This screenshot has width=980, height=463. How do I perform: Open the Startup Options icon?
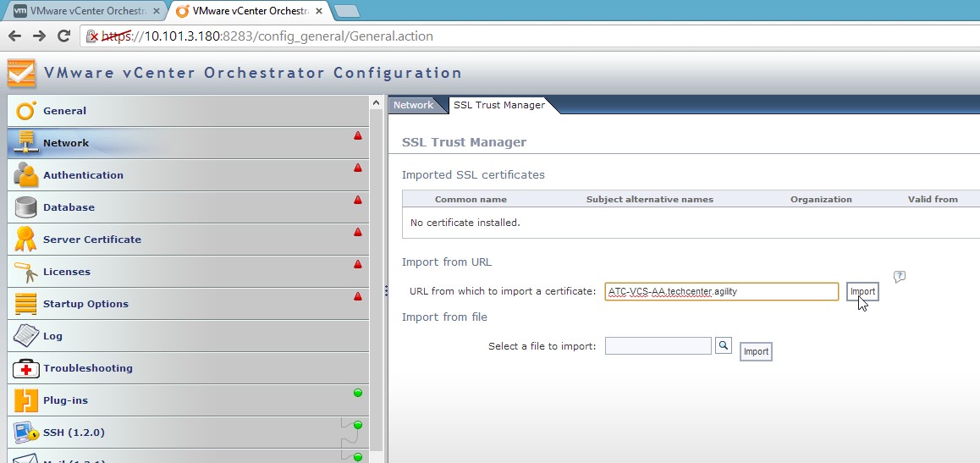coord(26,304)
